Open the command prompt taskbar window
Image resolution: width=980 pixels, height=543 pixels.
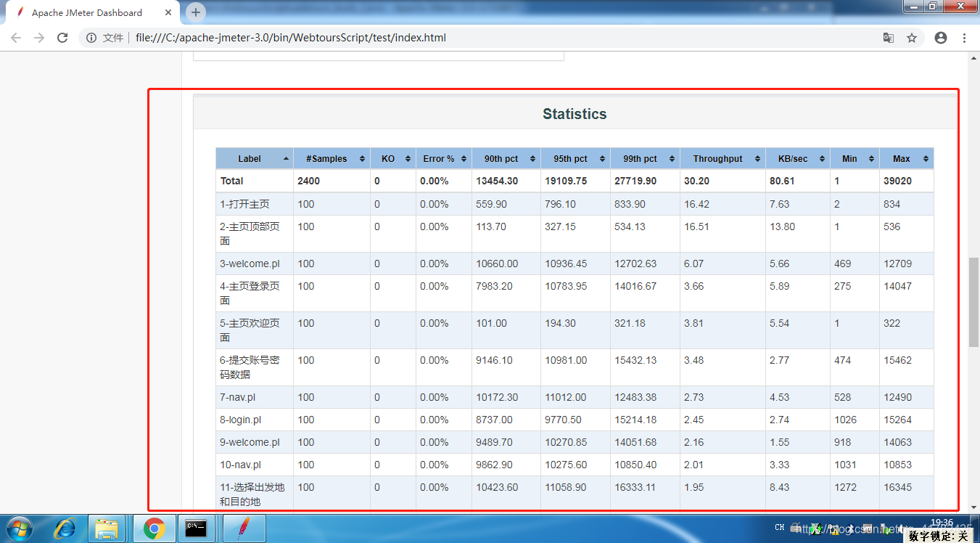pyautogui.click(x=196, y=528)
